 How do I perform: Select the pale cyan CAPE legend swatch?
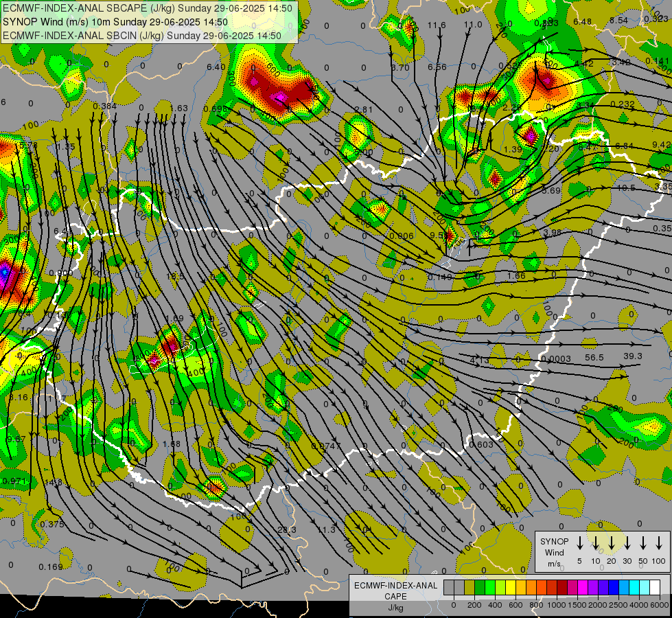point(644,588)
